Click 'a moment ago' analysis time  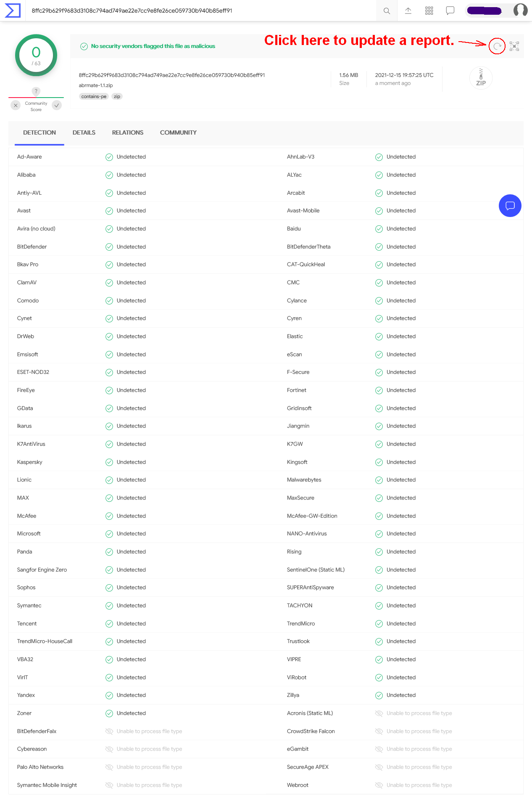tap(393, 83)
